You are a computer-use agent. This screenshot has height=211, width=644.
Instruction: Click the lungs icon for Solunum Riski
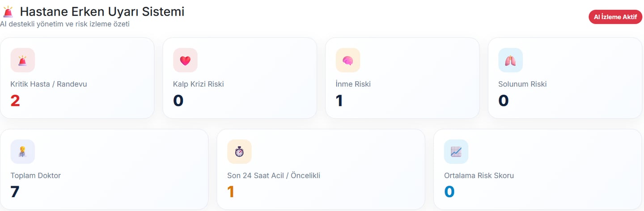coord(510,60)
